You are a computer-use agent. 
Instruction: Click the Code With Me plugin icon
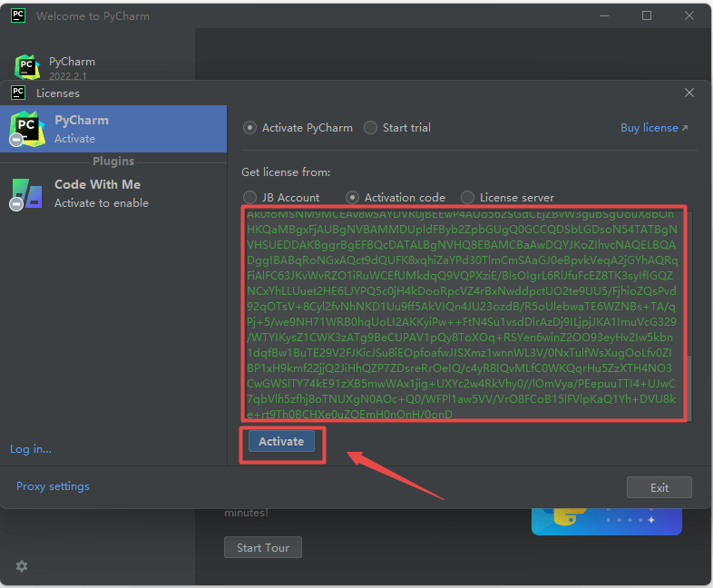click(x=25, y=193)
